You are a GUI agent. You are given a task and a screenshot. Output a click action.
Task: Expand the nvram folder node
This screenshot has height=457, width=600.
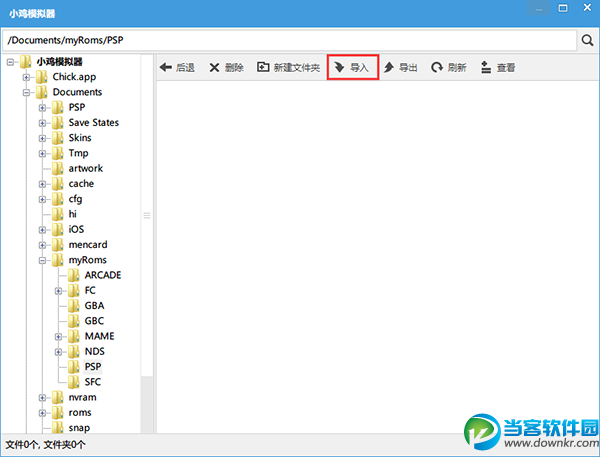click(42, 398)
